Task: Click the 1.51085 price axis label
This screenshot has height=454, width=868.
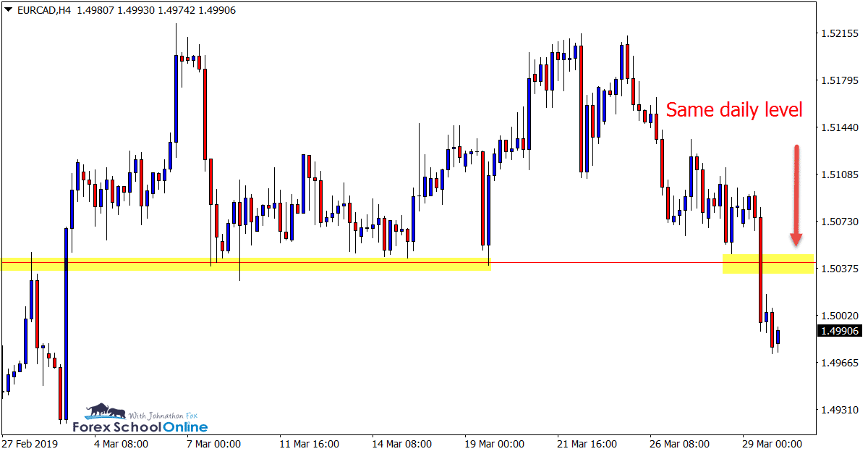Action: pyautogui.click(x=840, y=175)
